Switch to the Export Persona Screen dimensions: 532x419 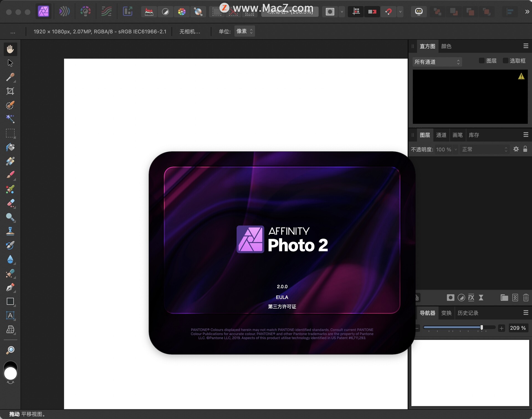pyautogui.click(x=127, y=11)
